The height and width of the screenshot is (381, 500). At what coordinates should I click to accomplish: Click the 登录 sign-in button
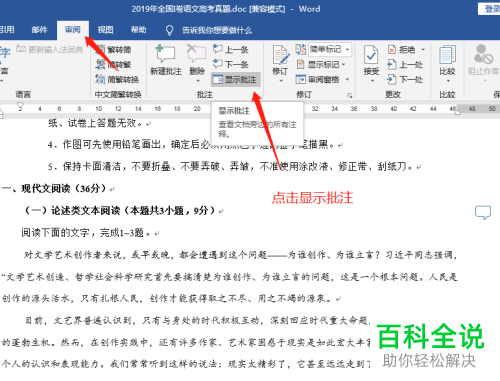tap(489, 9)
